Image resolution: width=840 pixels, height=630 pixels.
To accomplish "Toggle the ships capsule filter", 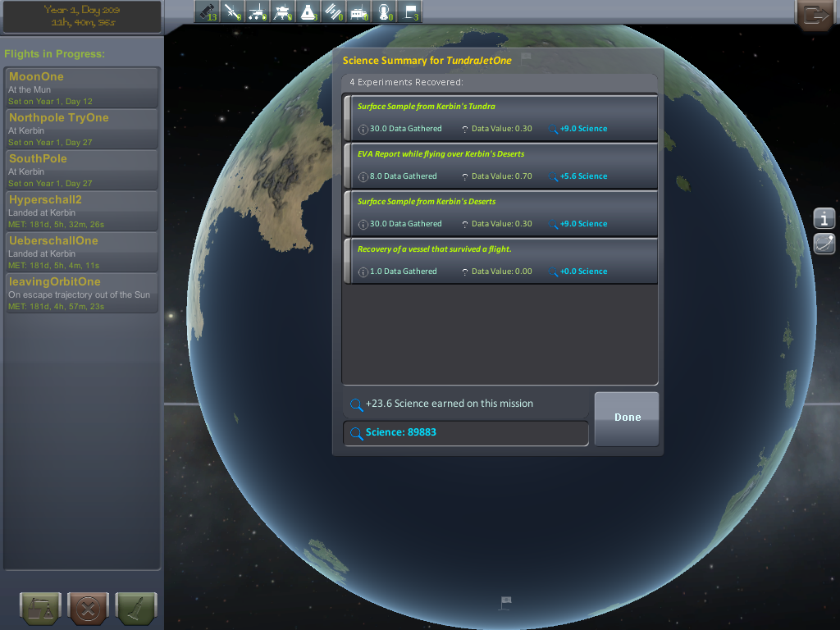I will [x=308, y=11].
